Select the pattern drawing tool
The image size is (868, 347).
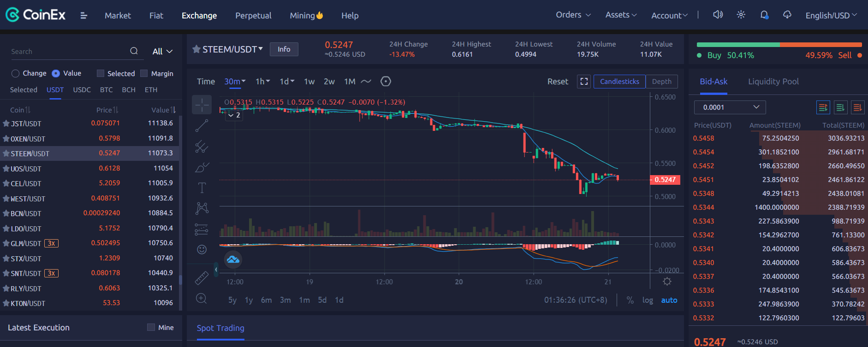[x=202, y=208]
